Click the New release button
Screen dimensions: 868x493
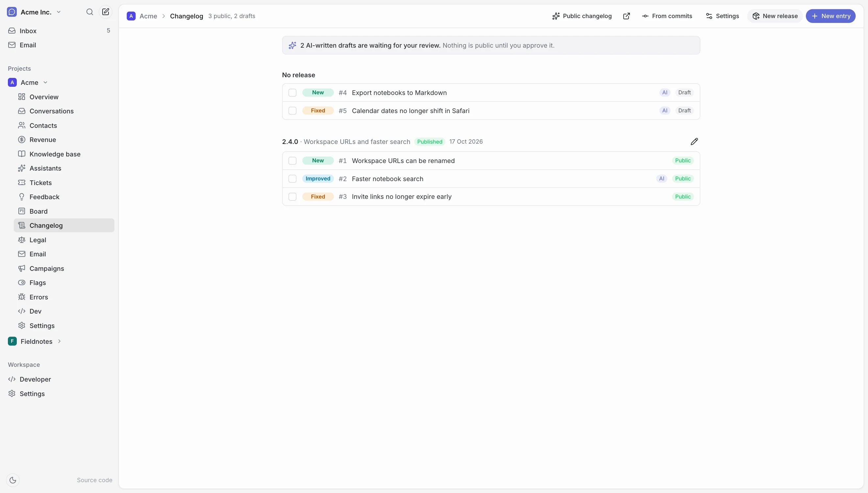[775, 16]
